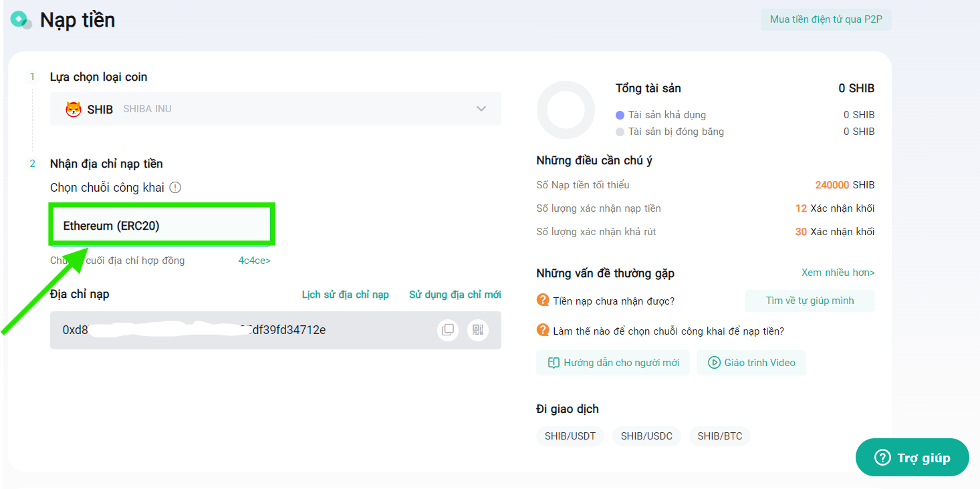Copy the deposit address with copy icon
Screen dimensions: 980x489
pyautogui.click(x=448, y=330)
